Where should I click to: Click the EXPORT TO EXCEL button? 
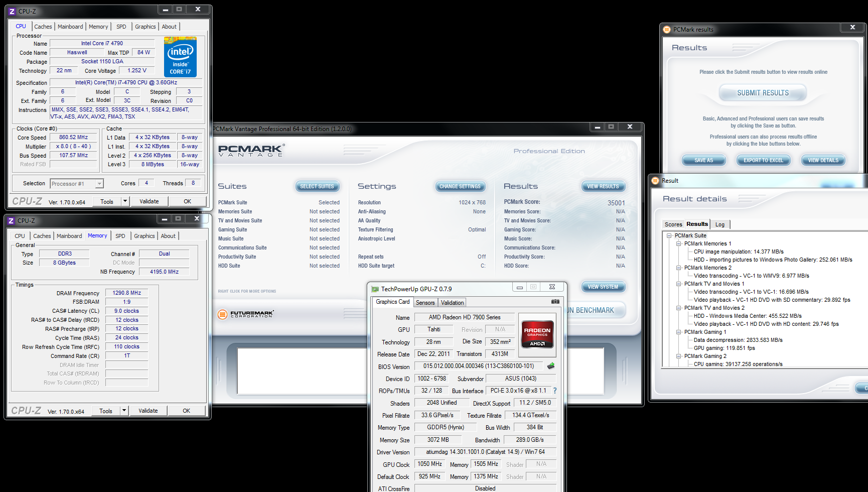(x=763, y=160)
